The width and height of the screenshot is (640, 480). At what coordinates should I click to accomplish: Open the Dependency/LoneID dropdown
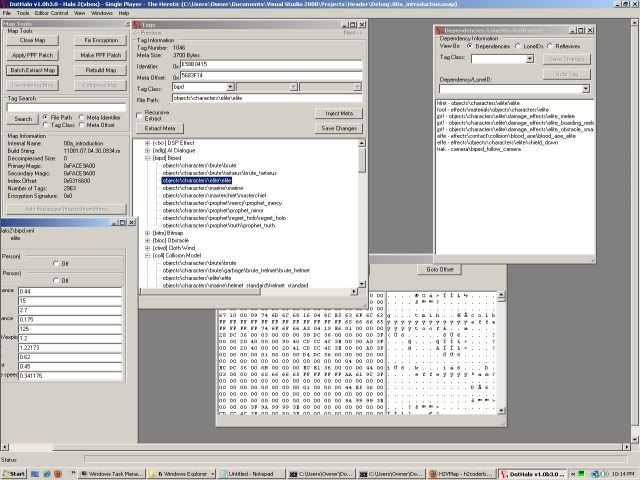[586, 89]
